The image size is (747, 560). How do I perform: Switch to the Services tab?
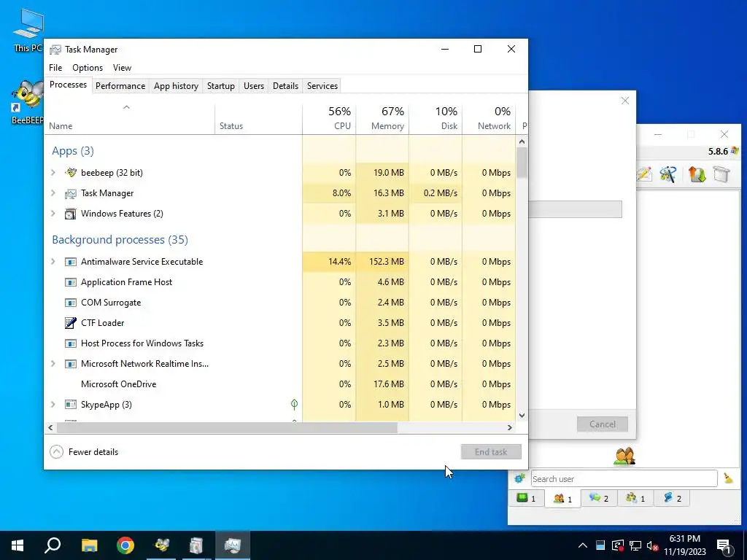(x=322, y=86)
